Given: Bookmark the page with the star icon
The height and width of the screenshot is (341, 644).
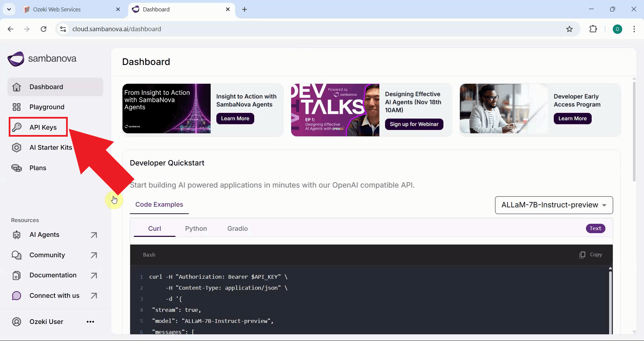Looking at the screenshot, I should pos(570,29).
